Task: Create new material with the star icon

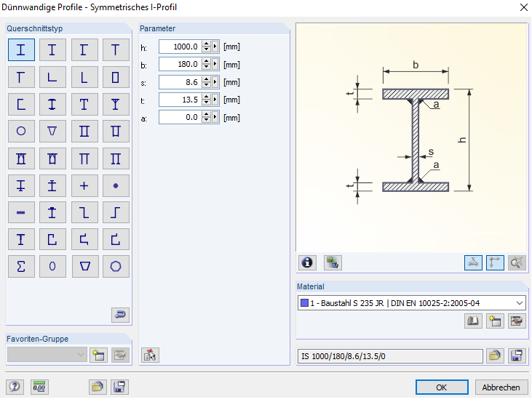Action: 495,321
